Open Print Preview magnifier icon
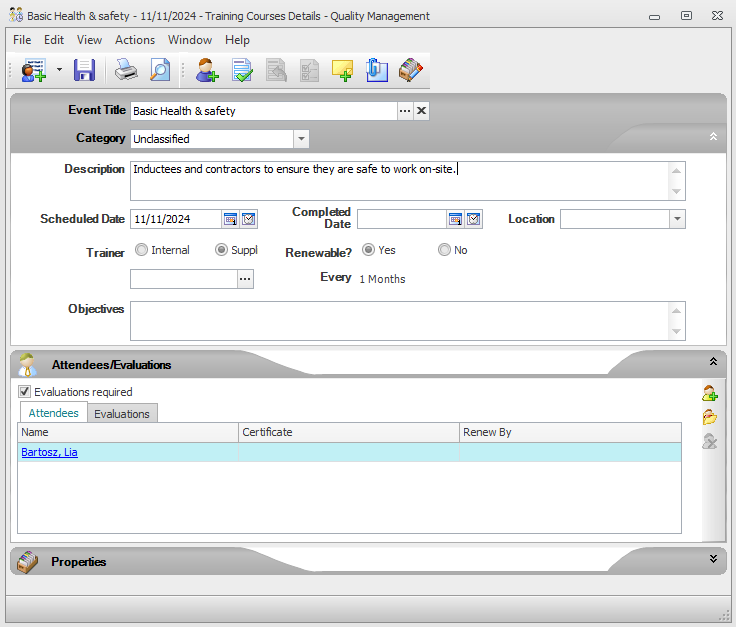The image size is (736, 627). (159, 70)
